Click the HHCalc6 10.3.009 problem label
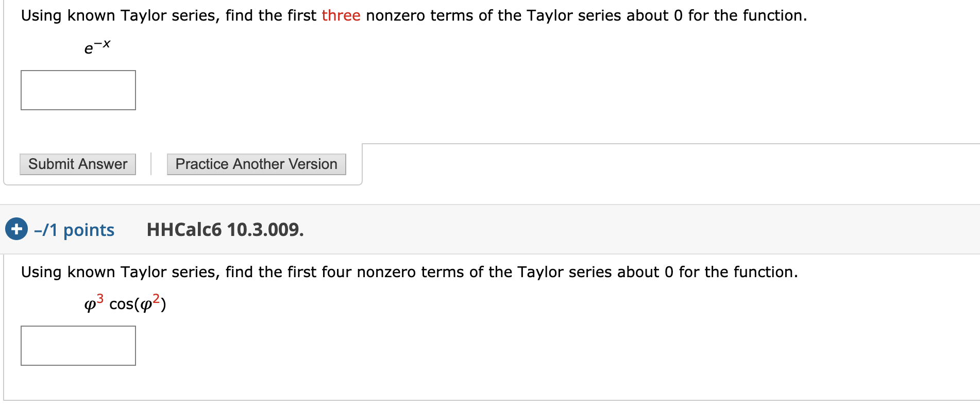980x407 pixels. (225, 230)
